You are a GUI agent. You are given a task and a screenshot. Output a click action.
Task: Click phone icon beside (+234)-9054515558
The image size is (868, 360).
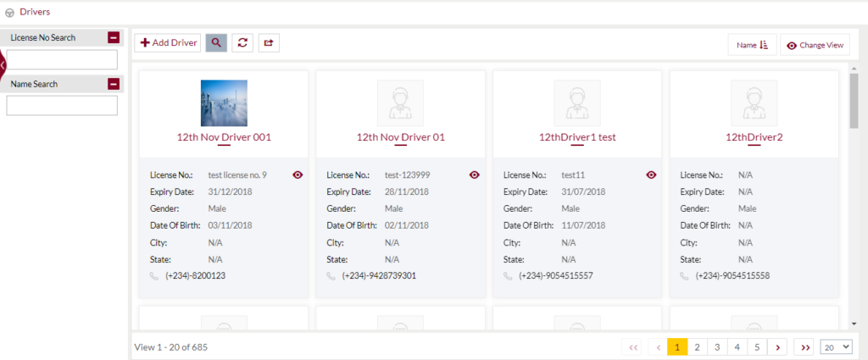[684, 275]
